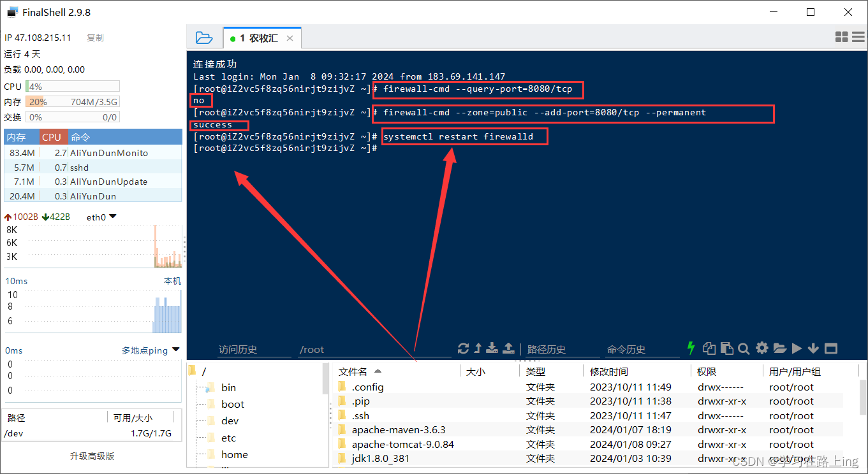Switch to grid view layout icon
This screenshot has width=868, height=474.
pos(842,38)
